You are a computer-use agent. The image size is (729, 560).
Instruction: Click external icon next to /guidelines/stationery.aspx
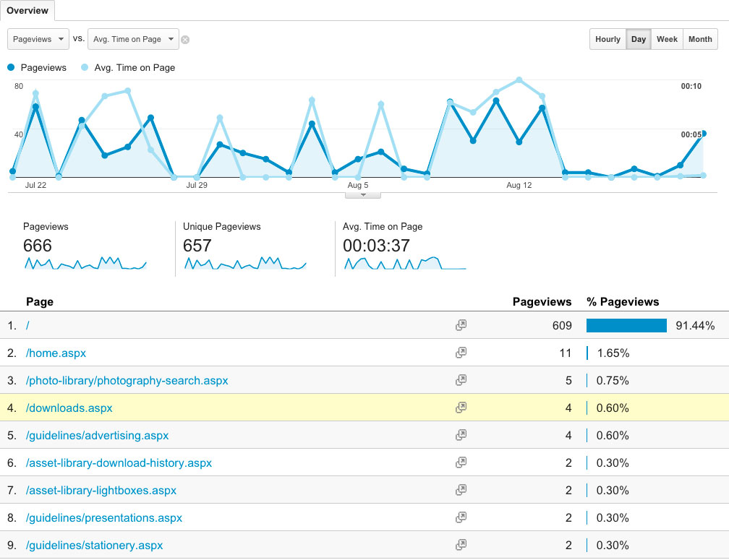[461, 545]
